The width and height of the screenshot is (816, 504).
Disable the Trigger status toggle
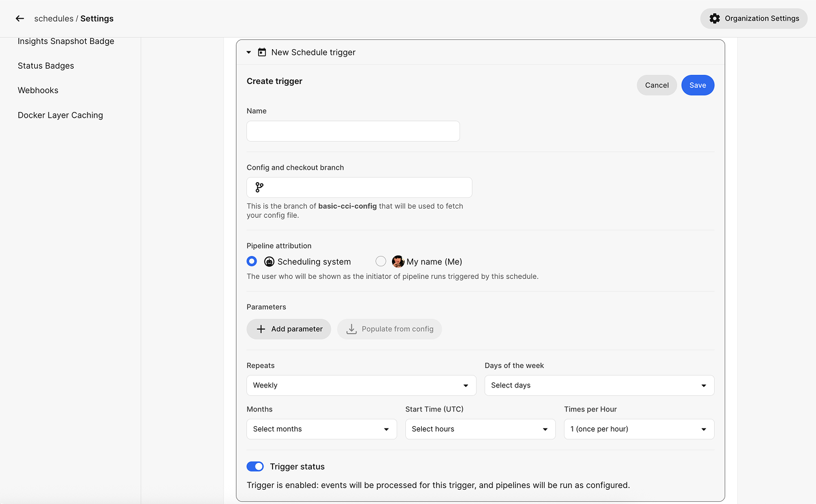tap(255, 467)
